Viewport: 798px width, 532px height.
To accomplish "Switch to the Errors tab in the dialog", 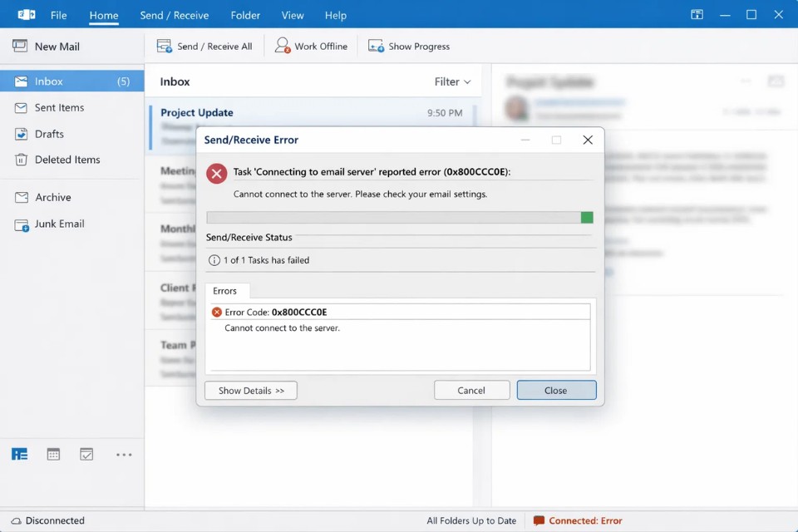I will [x=226, y=291].
